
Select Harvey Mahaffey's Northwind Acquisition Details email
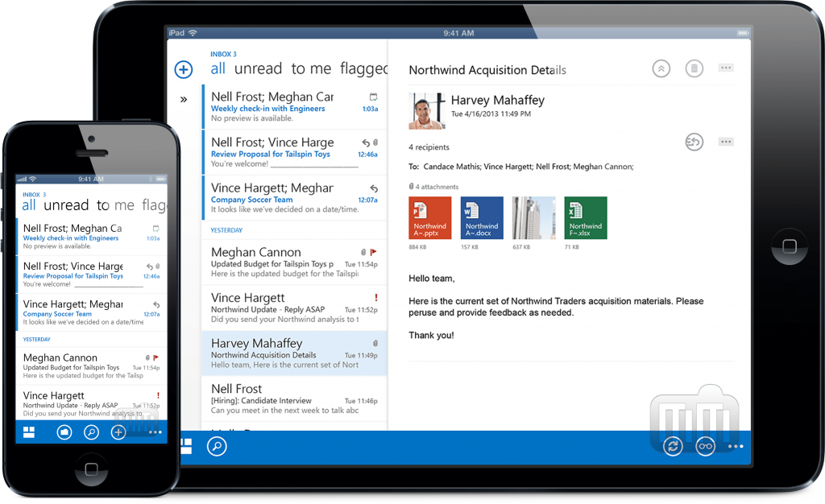pyautogui.click(x=295, y=353)
